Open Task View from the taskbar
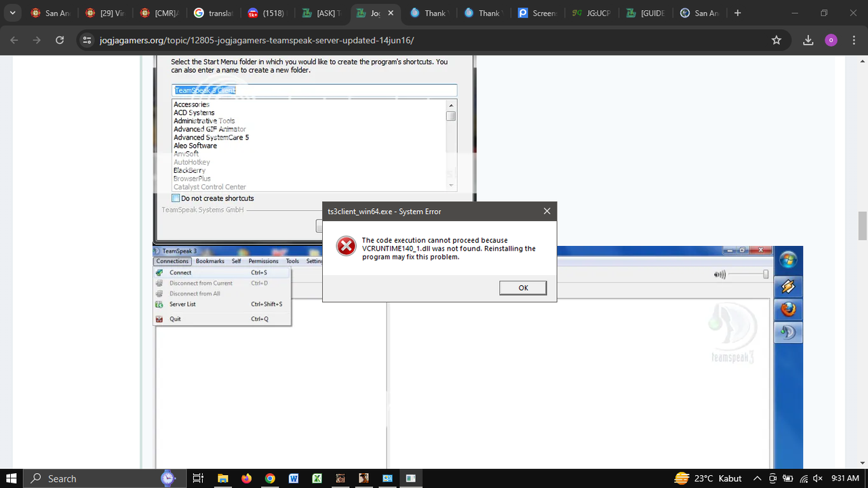This screenshot has width=868, height=488. [198, 479]
